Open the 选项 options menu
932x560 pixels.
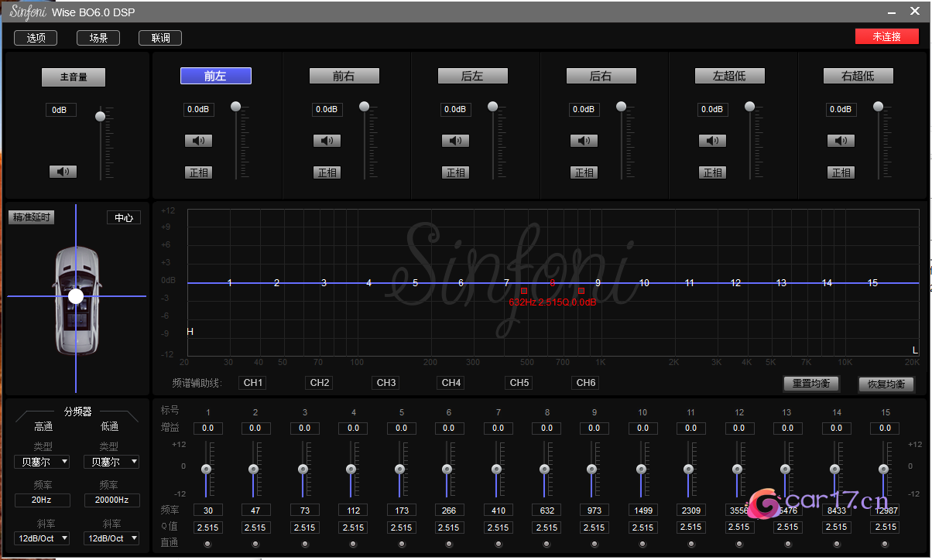click(x=36, y=38)
